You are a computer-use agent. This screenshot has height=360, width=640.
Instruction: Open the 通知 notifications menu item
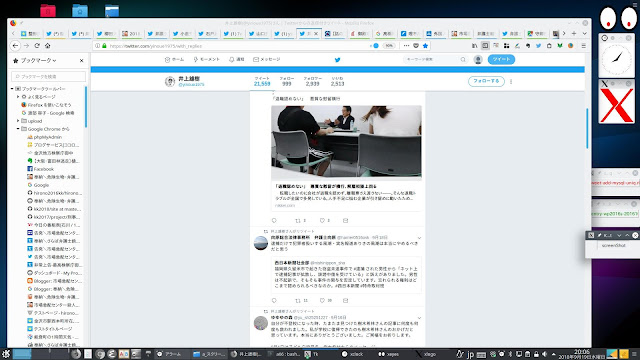pos(236,60)
